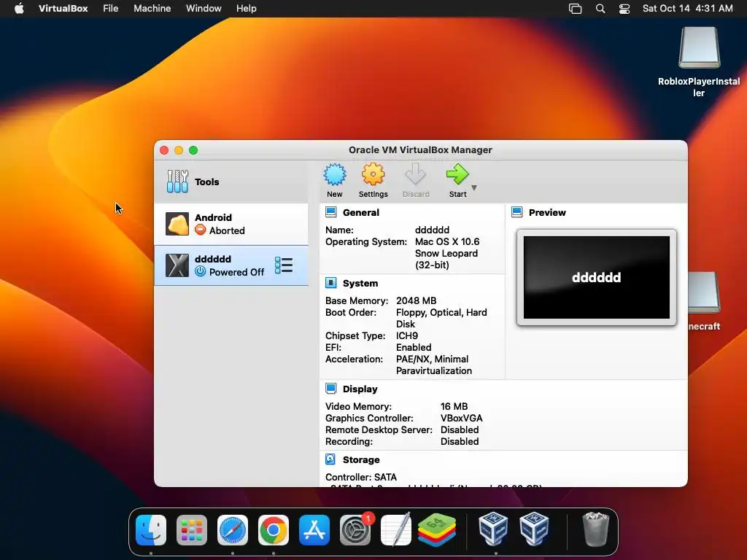
Task: Open the Display section header
Action: point(360,389)
